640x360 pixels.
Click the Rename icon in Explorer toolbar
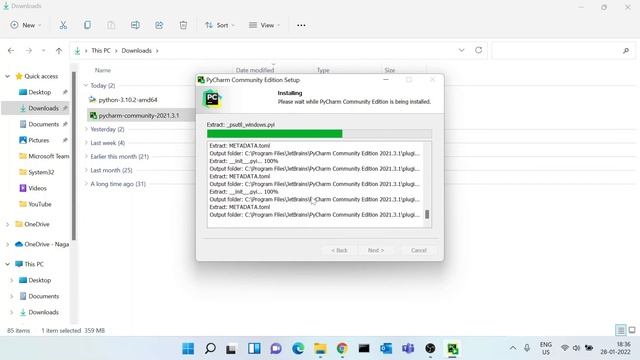(x=135, y=25)
